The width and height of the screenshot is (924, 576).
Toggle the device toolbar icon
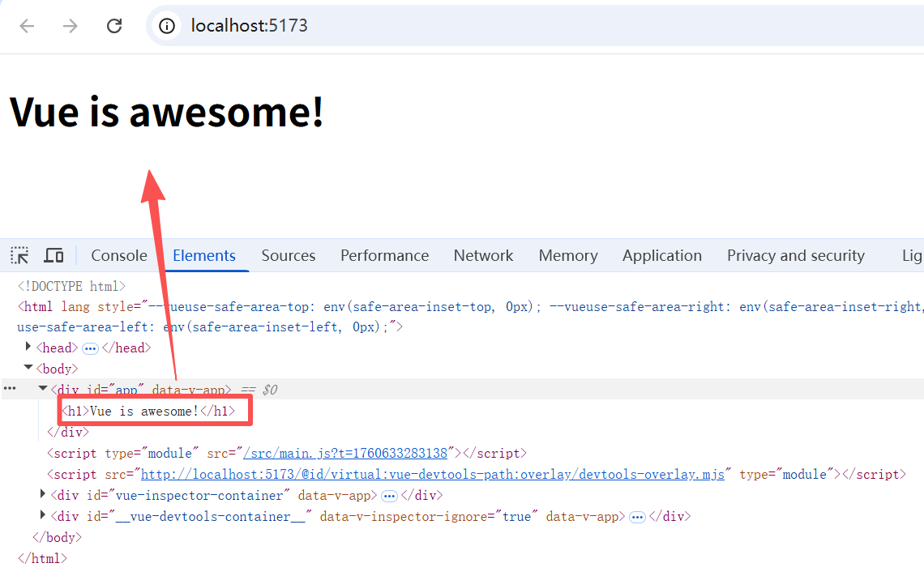[53, 256]
